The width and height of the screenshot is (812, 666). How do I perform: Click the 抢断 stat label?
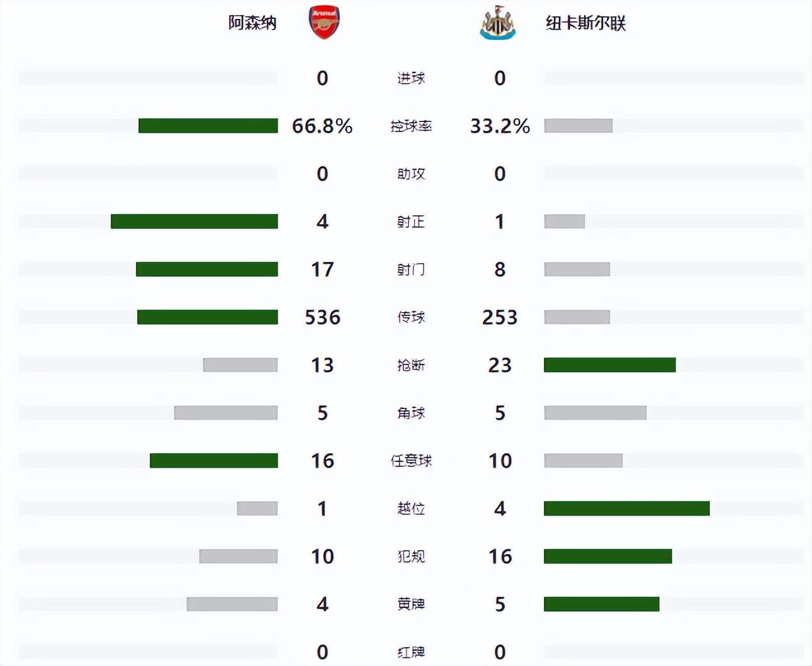[411, 365]
